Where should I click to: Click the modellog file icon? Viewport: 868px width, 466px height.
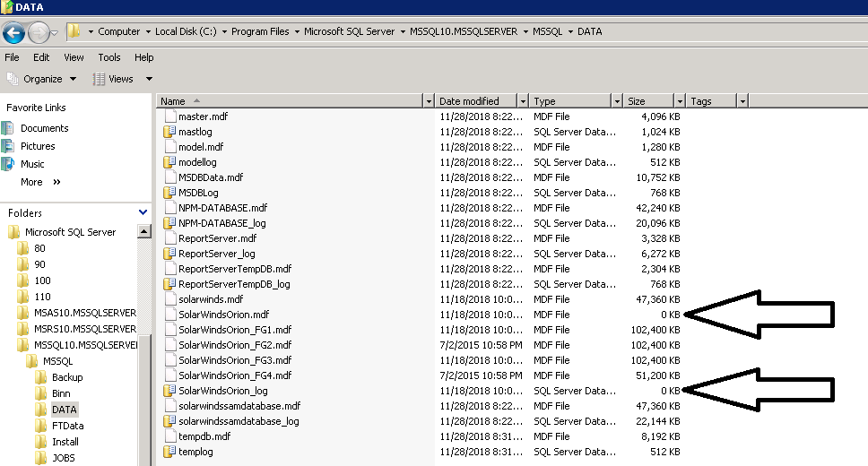click(169, 162)
